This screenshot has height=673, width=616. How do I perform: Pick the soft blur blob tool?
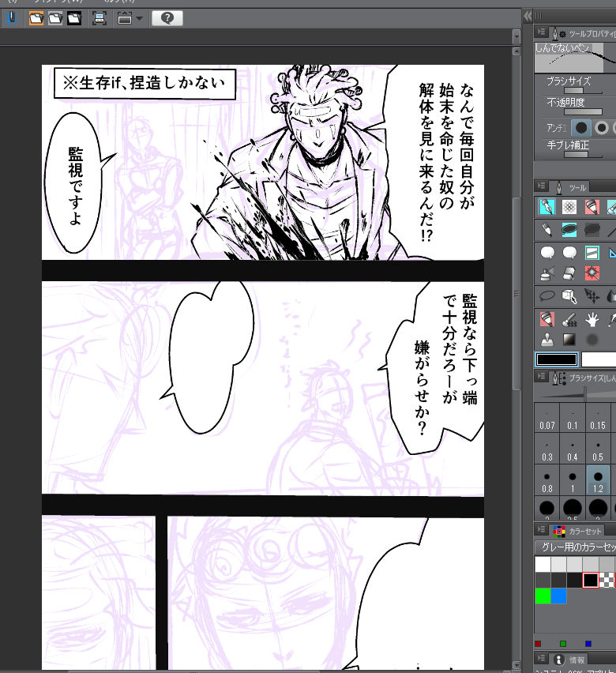coord(592,340)
